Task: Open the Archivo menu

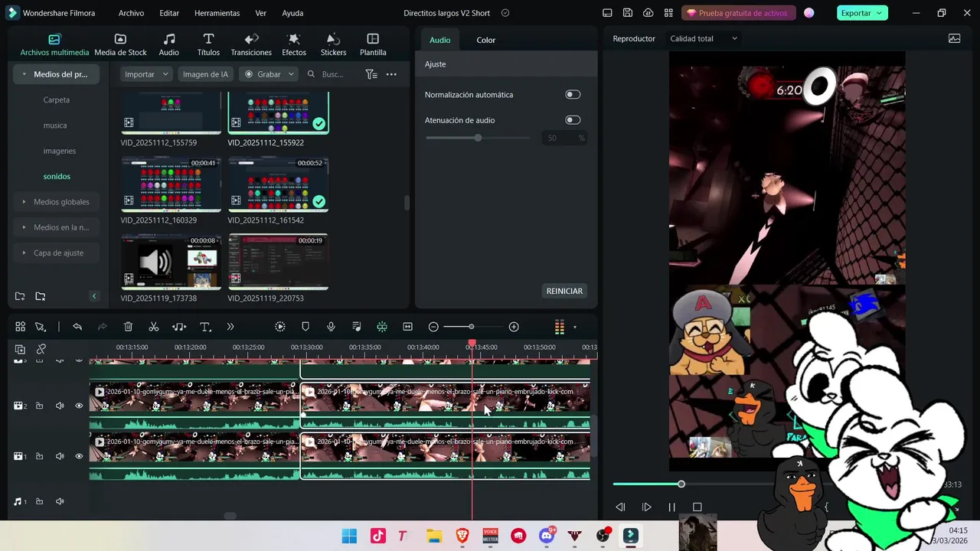Action: coord(131,13)
